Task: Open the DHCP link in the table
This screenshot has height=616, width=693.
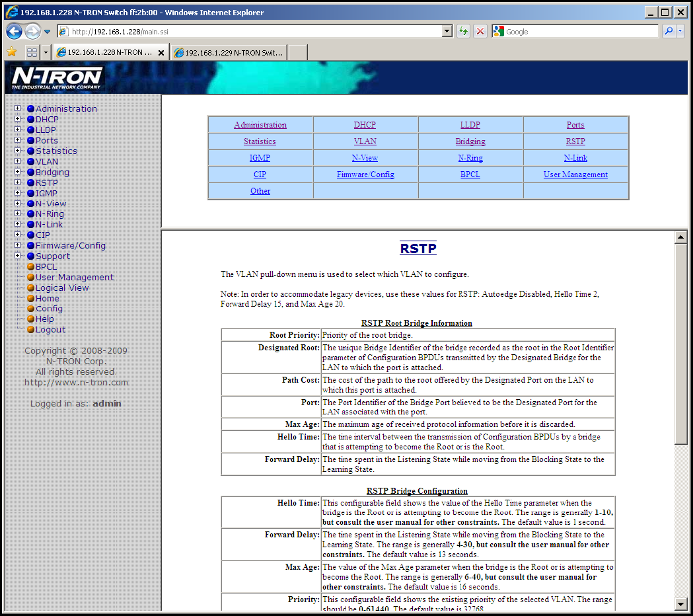Action: coord(365,125)
